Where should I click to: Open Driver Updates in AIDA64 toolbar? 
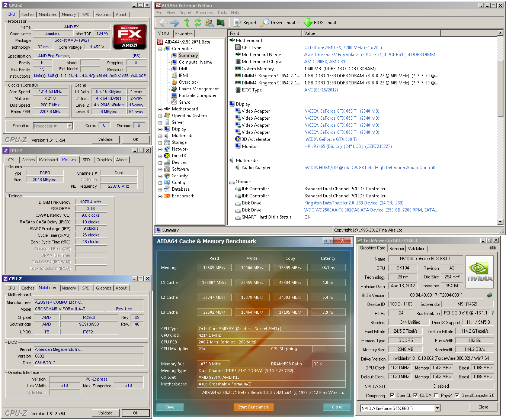point(280,23)
